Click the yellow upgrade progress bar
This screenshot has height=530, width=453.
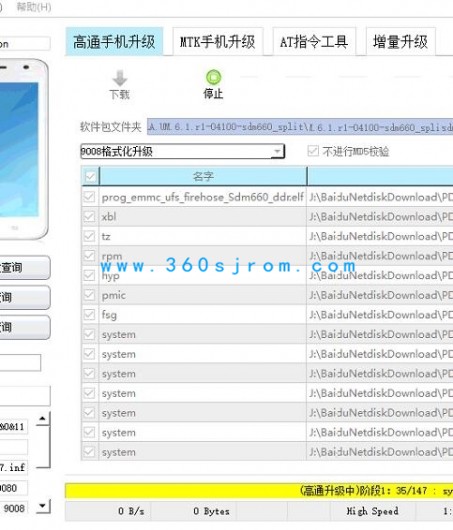point(259,490)
